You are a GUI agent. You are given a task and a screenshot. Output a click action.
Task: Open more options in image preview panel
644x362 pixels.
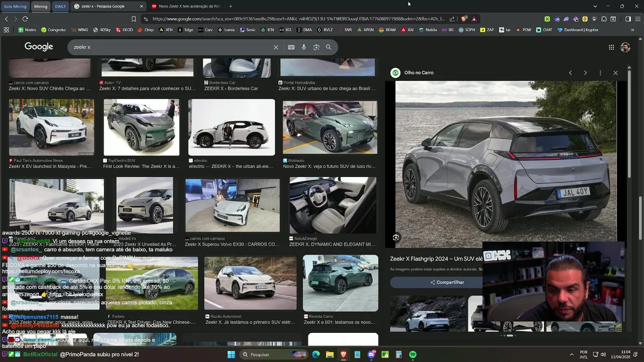coord(600,73)
